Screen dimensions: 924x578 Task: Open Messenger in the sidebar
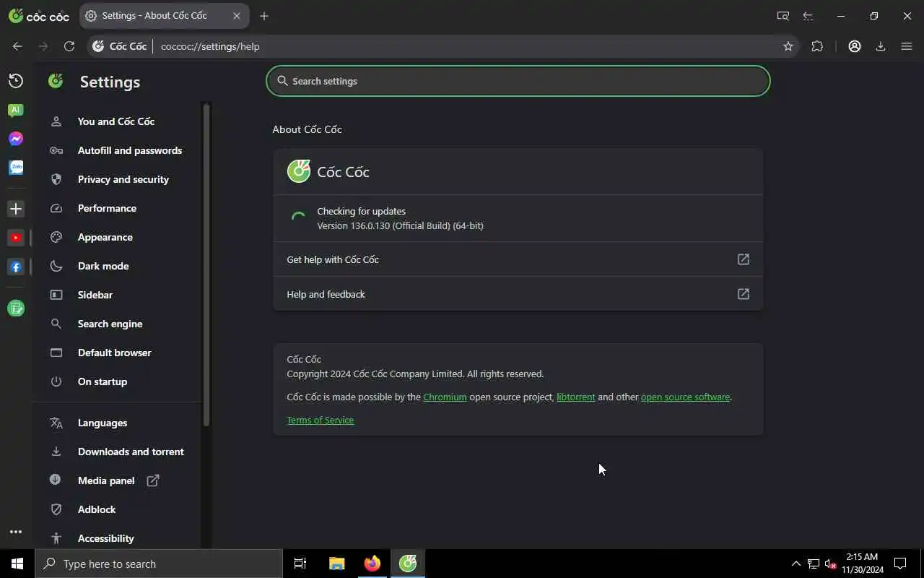pyautogui.click(x=16, y=139)
